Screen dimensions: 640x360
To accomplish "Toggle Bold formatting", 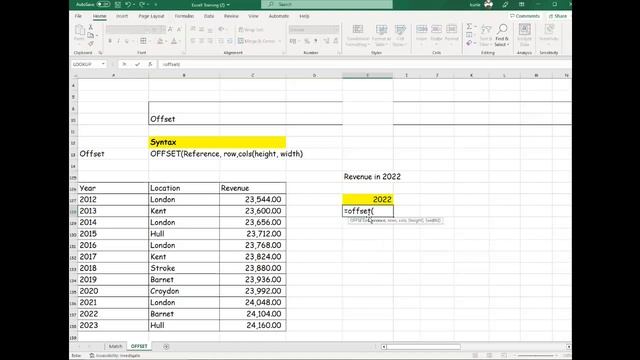I will pyautogui.click(x=110, y=41).
